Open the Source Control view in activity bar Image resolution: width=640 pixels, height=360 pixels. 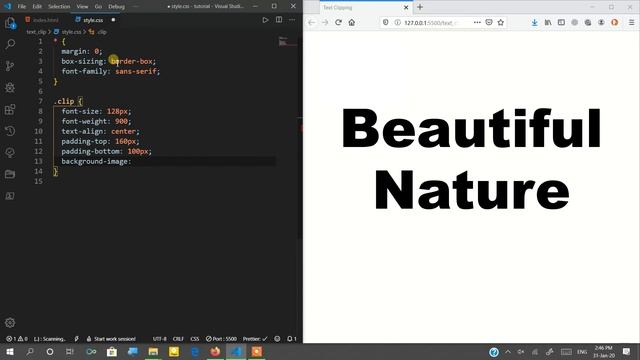point(10,66)
